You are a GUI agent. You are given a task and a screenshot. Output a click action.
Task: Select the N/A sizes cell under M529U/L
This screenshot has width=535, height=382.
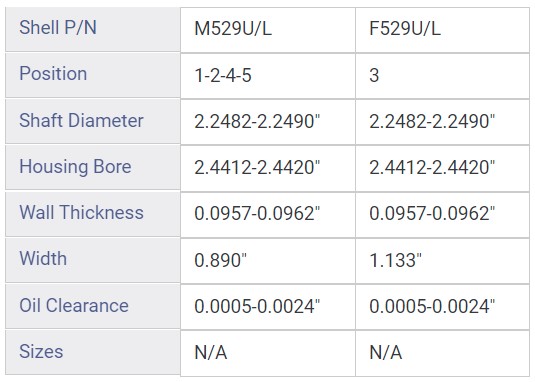coord(268,353)
